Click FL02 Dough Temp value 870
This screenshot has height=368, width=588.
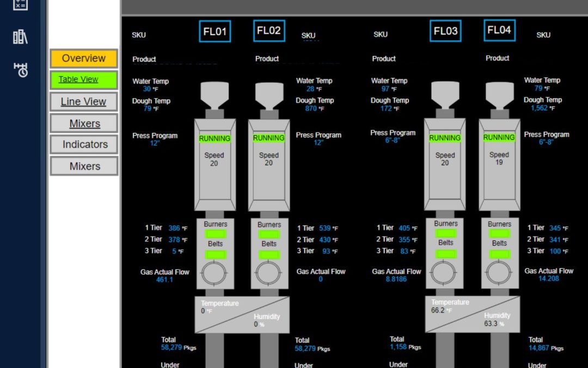pos(311,108)
